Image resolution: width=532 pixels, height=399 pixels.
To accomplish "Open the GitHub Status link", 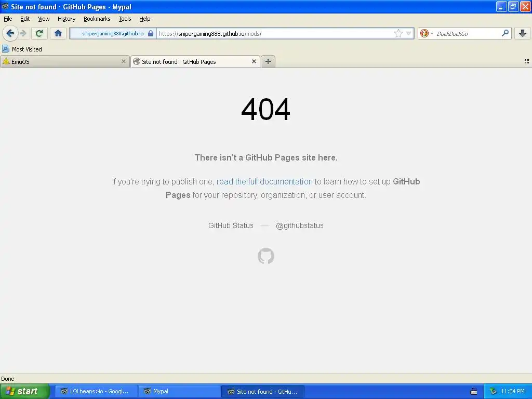I will point(231,225).
